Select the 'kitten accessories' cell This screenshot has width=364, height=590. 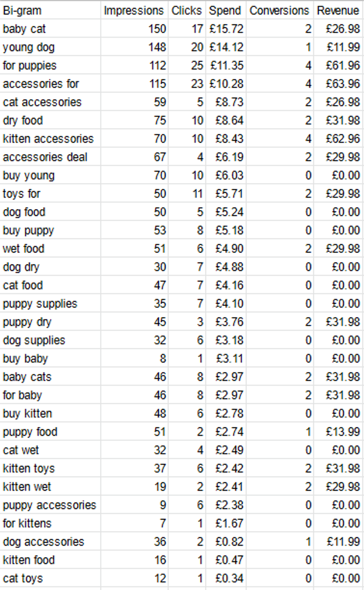pos(50,139)
